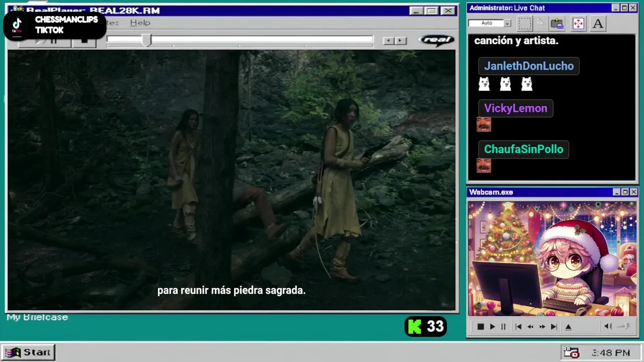644x362 pixels.
Task: Click the RealPlayer left scroll arrow button
Action: (x=388, y=41)
